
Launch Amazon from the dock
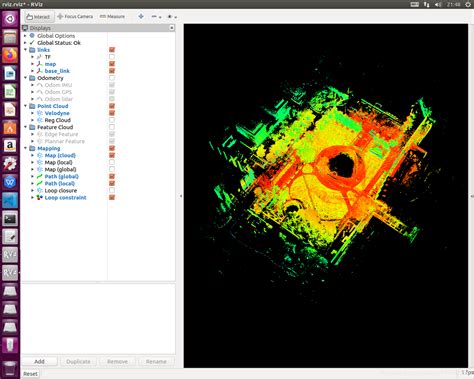click(10, 146)
